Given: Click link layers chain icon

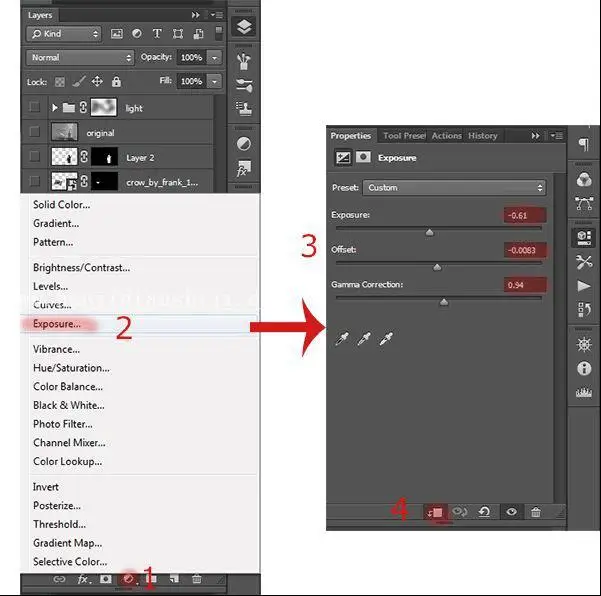Looking at the screenshot, I should (x=59, y=579).
